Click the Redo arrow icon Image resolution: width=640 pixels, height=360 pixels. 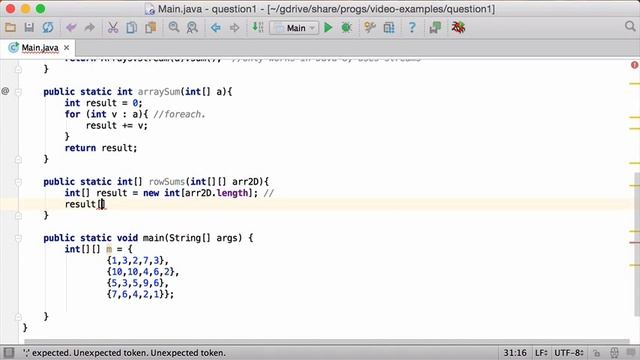[x=89, y=28]
